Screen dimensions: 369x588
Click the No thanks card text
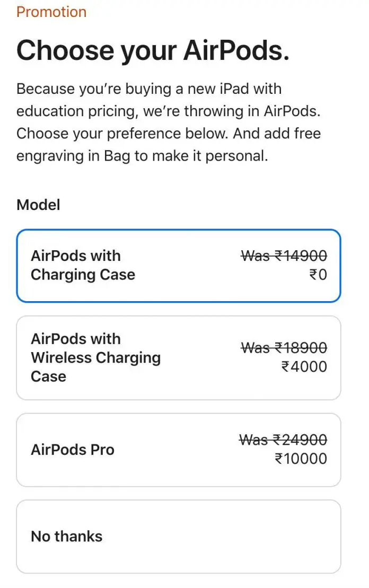pyautogui.click(x=66, y=536)
